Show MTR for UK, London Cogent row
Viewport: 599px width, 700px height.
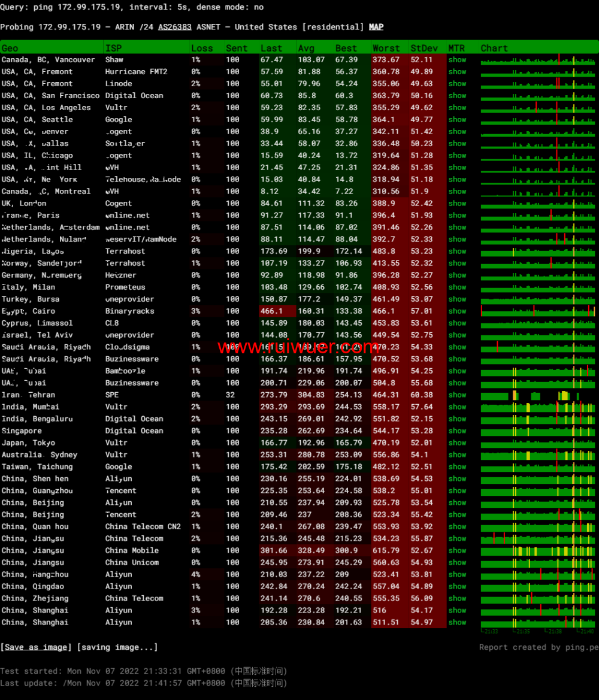457,204
